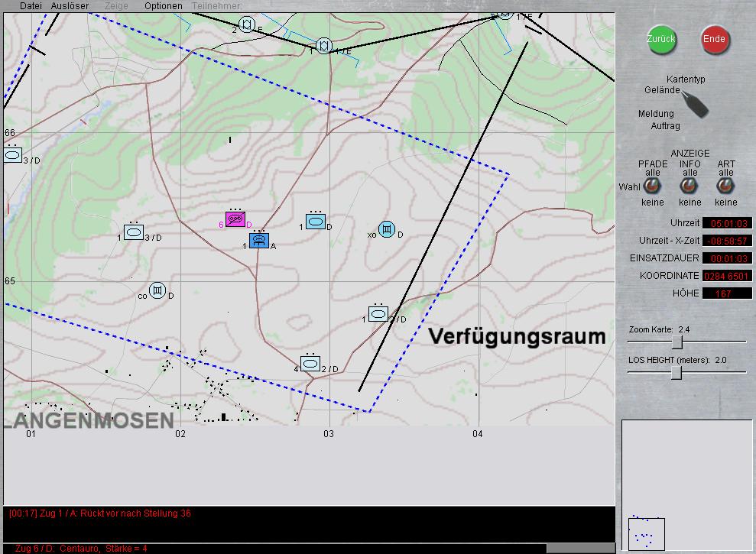Click the 1 3/D armor unit icon
This screenshot has width=756, height=554.
[134, 232]
